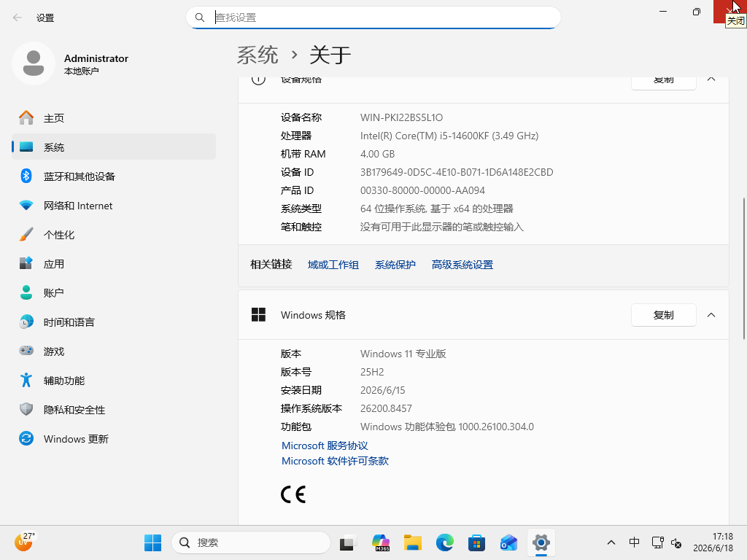Open Microsoft Store from taskbar
Viewport: 747px width, 560px height.
pyautogui.click(x=476, y=542)
